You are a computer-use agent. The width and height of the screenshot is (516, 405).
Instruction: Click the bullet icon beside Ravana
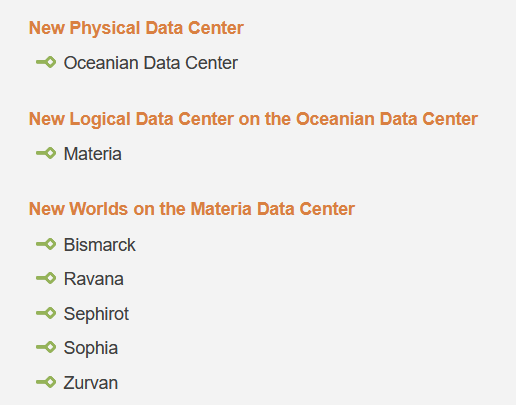tap(46, 278)
